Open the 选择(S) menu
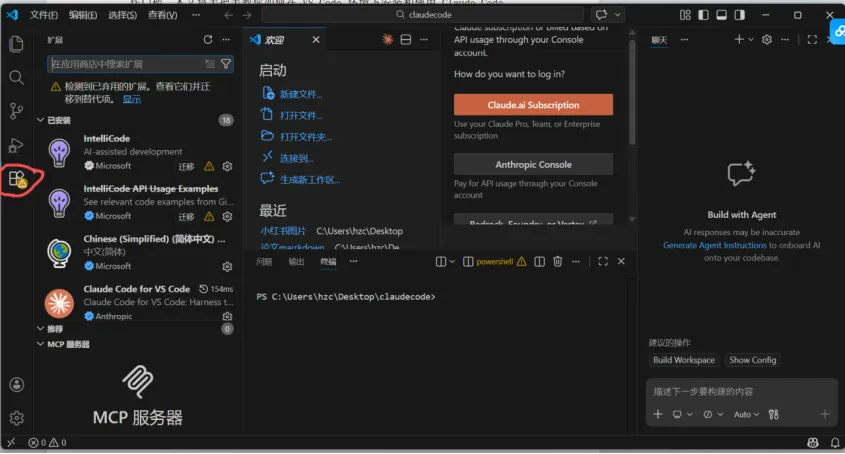 122,15
